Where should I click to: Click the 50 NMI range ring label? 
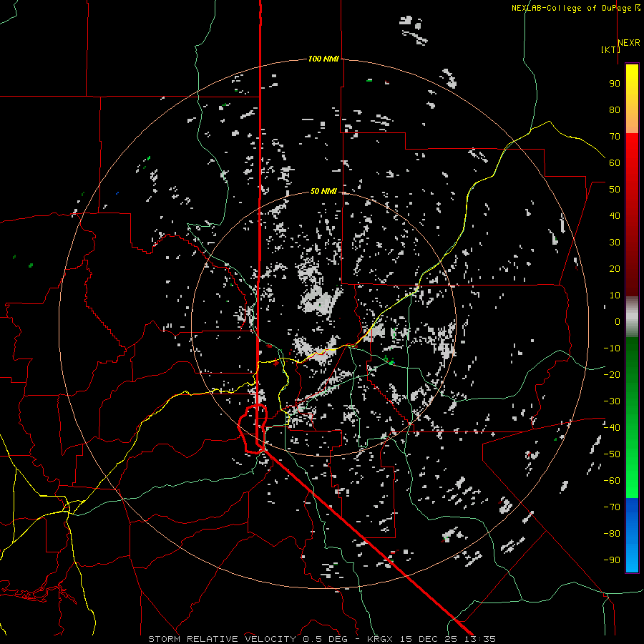click(323, 191)
